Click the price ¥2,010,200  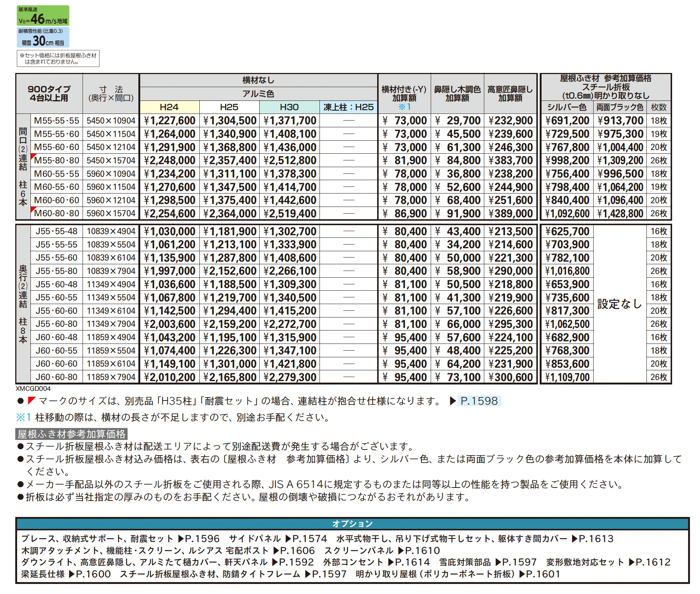pos(170,377)
